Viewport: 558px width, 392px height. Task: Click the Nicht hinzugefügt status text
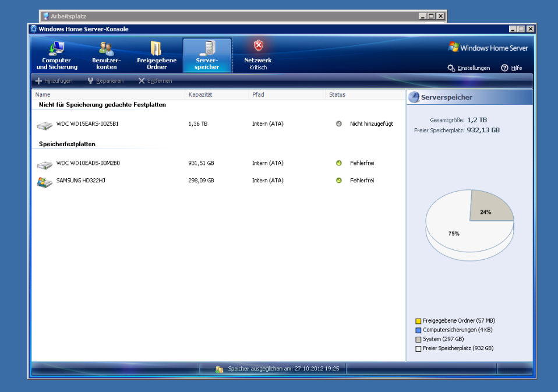[x=372, y=124]
